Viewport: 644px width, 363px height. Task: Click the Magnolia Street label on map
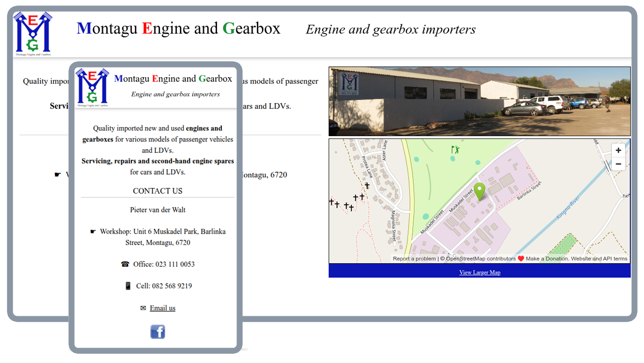pyautogui.click(x=394, y=226)
